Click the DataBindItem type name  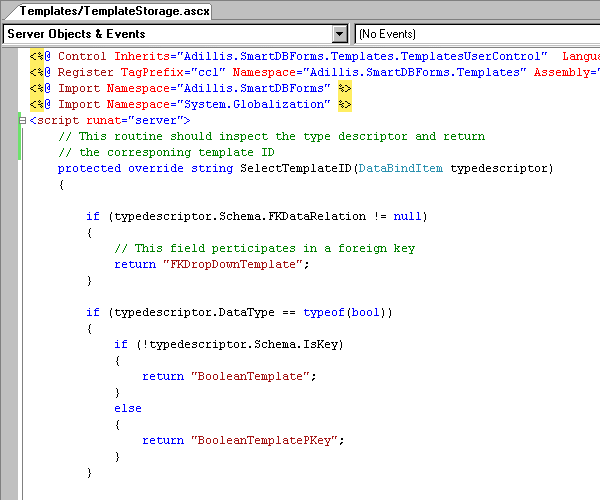point(401,168)
